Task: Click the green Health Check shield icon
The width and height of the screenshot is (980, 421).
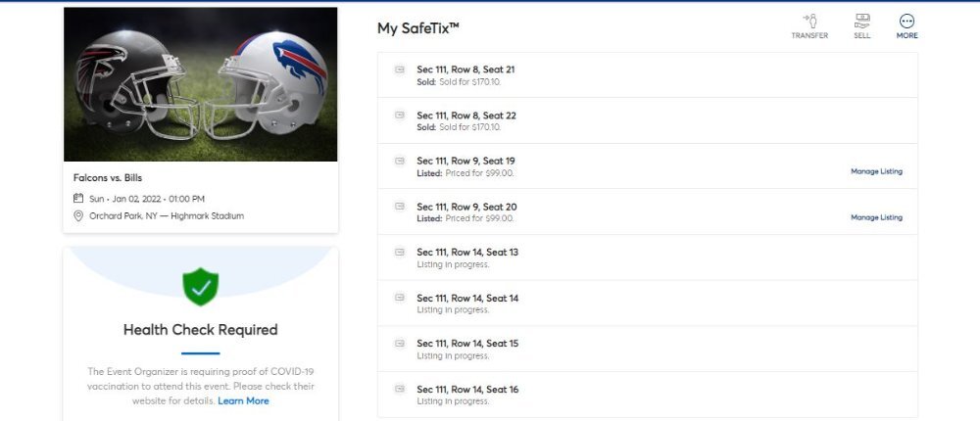Action: pos(201,287)
